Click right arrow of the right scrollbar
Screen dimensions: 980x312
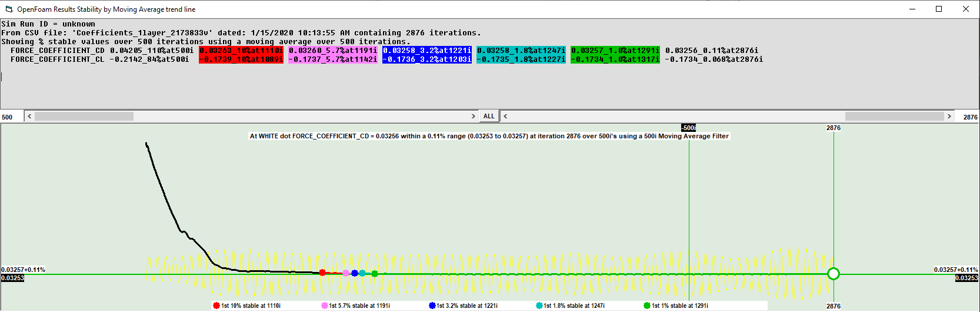(949, 117)
